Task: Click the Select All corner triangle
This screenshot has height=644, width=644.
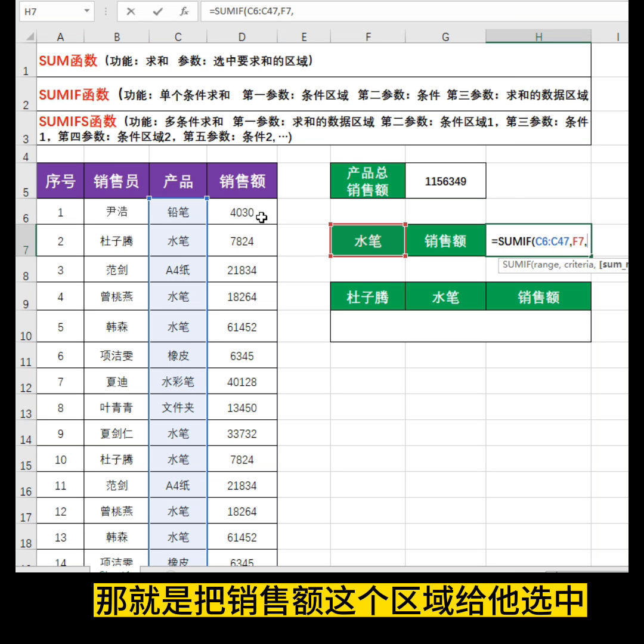Action: tap(30, 36)
